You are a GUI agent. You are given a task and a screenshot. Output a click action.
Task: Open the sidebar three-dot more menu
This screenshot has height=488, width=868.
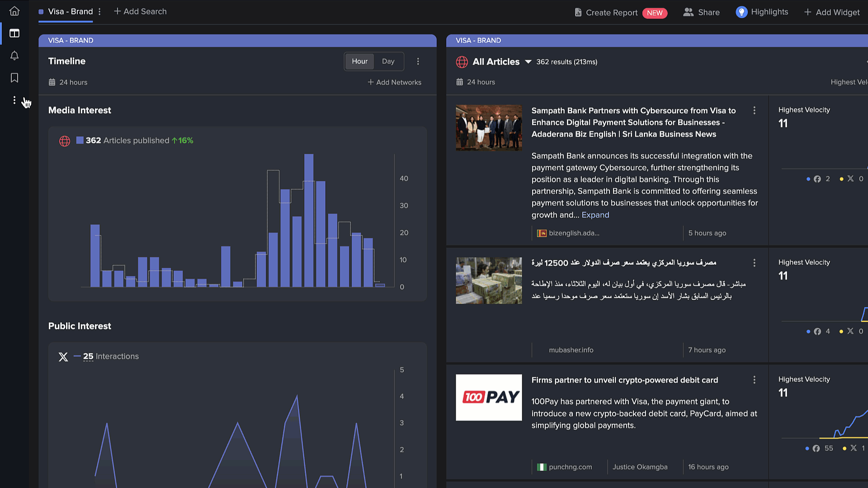tap(14, 100)
